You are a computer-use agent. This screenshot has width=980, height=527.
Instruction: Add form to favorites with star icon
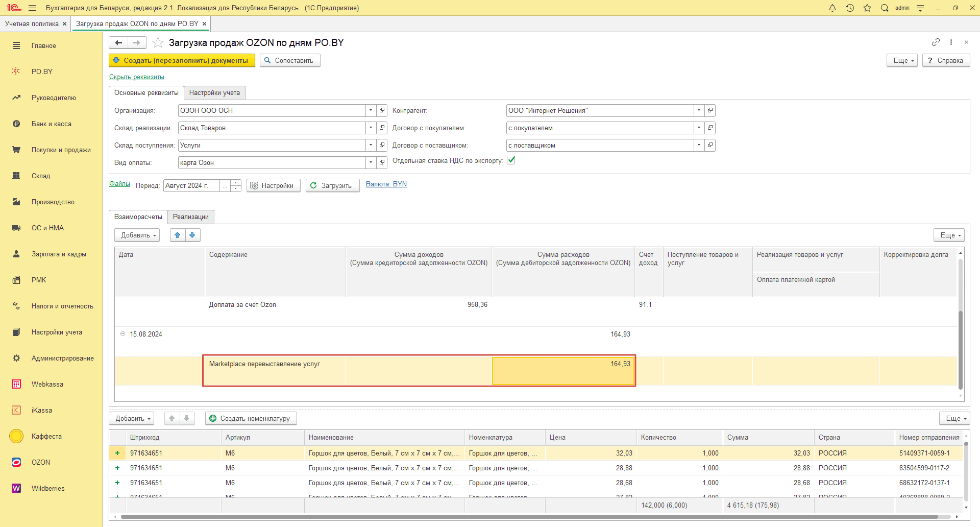pos(158,42)
